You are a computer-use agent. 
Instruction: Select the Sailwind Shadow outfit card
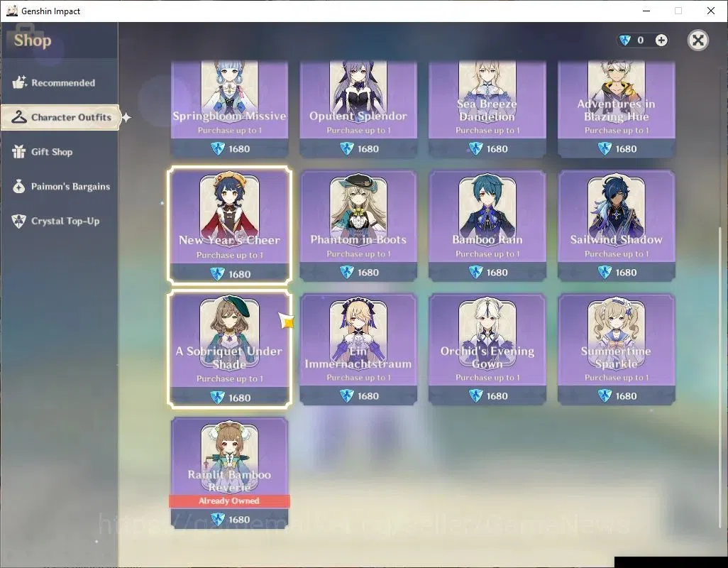616,225
